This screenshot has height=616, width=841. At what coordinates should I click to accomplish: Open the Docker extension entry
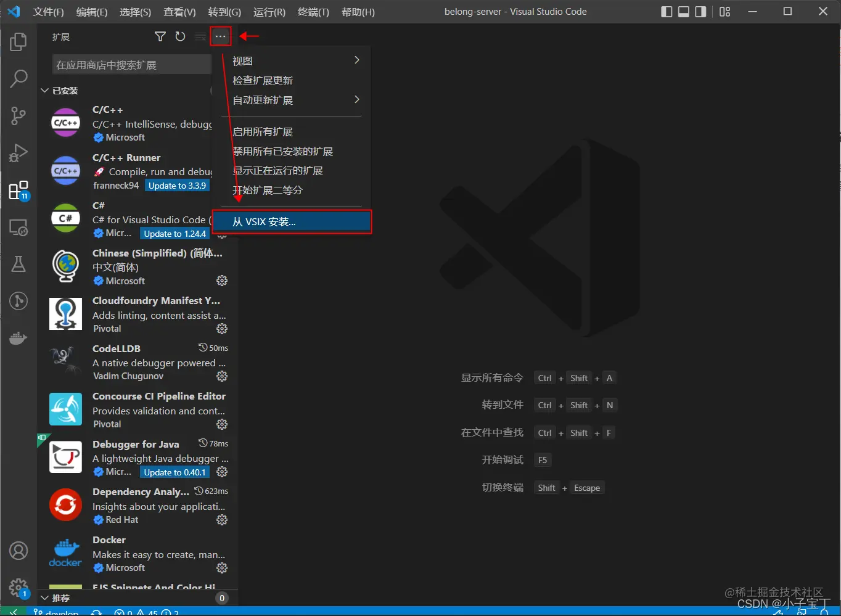137,553
